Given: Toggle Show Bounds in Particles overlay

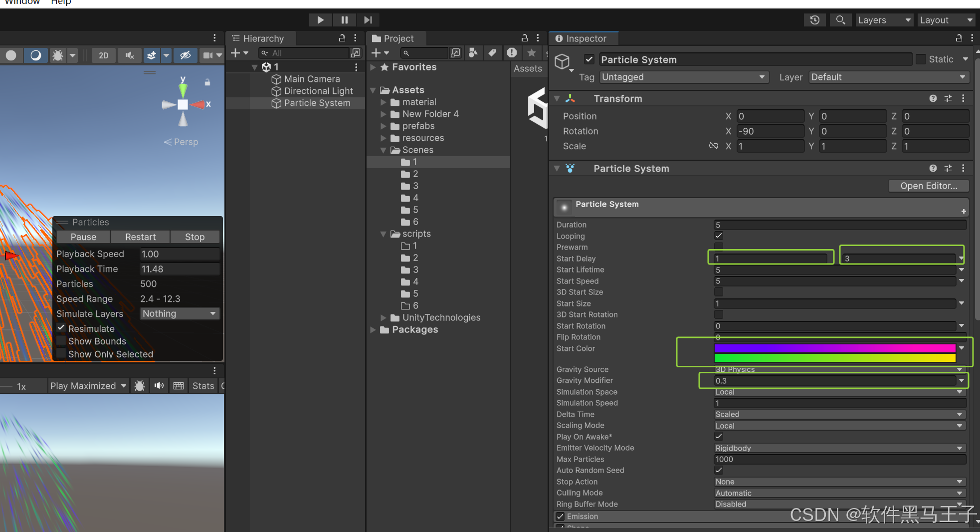Looking at the screenshot, I should 61,341.
